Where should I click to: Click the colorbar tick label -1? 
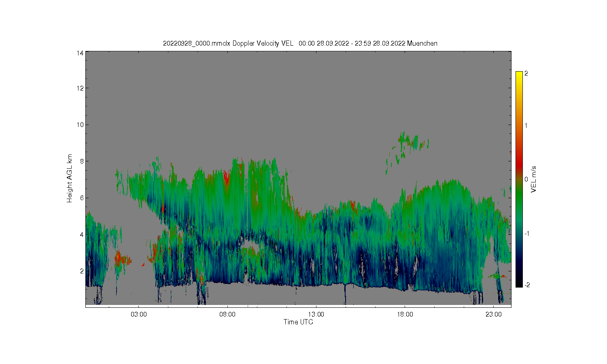point(527,234)
